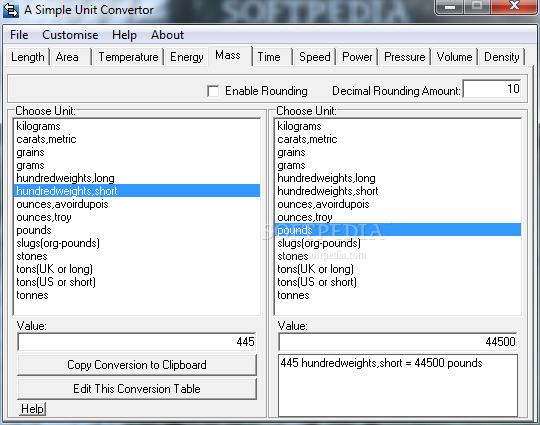540x425 pixels.
Task: Minimize the Unit Convertor window
Action: pyautogui.click(x=449, y=7)
